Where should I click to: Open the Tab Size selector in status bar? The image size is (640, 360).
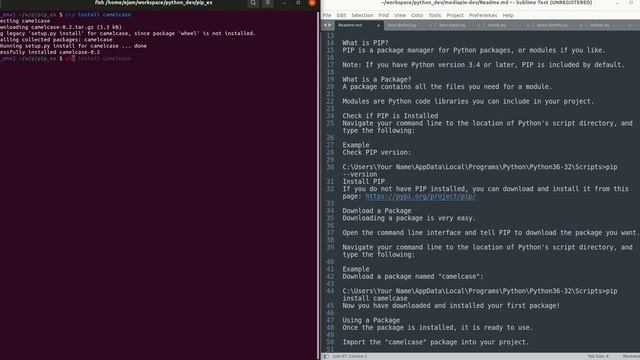pyautogui.click(x=598, y=356)
